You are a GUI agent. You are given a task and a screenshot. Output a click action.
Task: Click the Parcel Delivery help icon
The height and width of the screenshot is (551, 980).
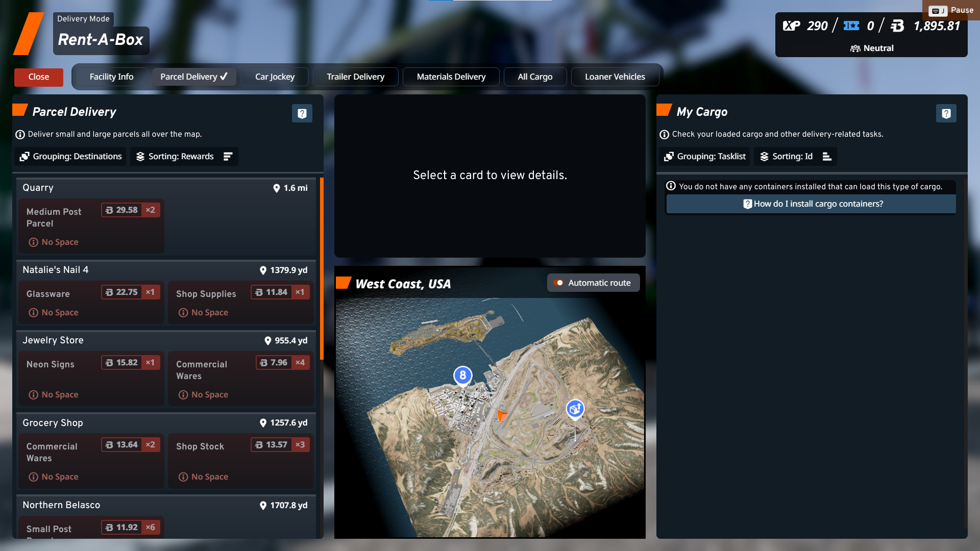[302, 113]
